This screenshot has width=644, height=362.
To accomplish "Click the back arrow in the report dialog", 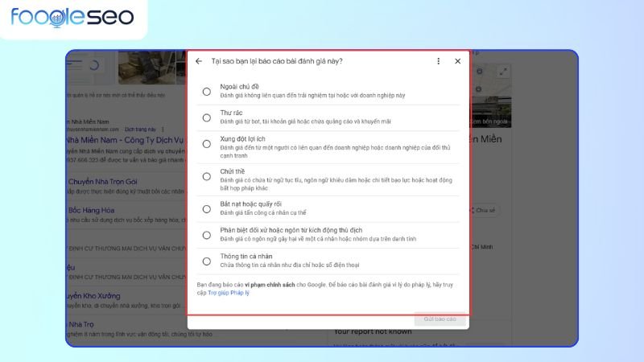I will click(x=199, y=61).
